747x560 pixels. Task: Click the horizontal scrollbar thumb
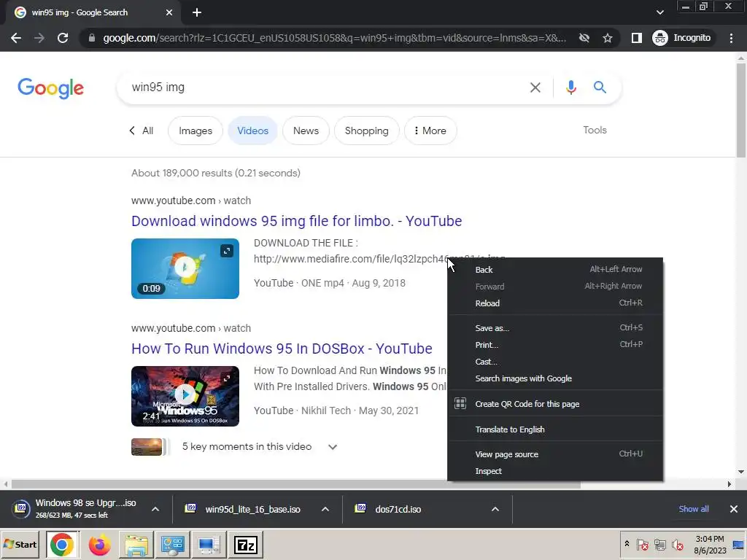(x=296, y=484)
